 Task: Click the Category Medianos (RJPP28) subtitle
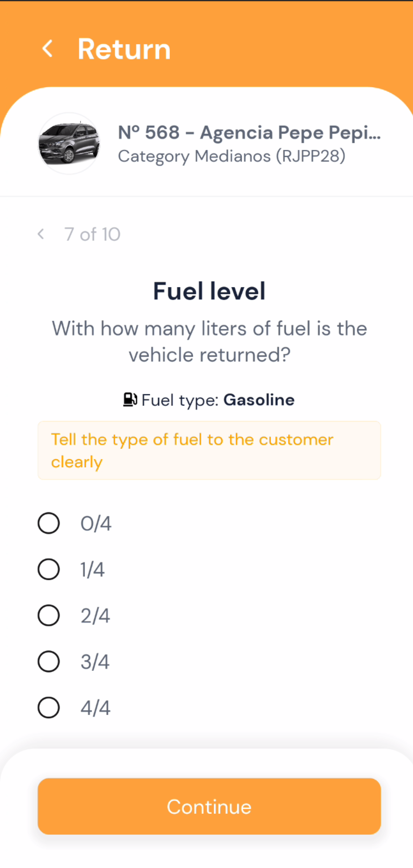(x=232, y=156)
